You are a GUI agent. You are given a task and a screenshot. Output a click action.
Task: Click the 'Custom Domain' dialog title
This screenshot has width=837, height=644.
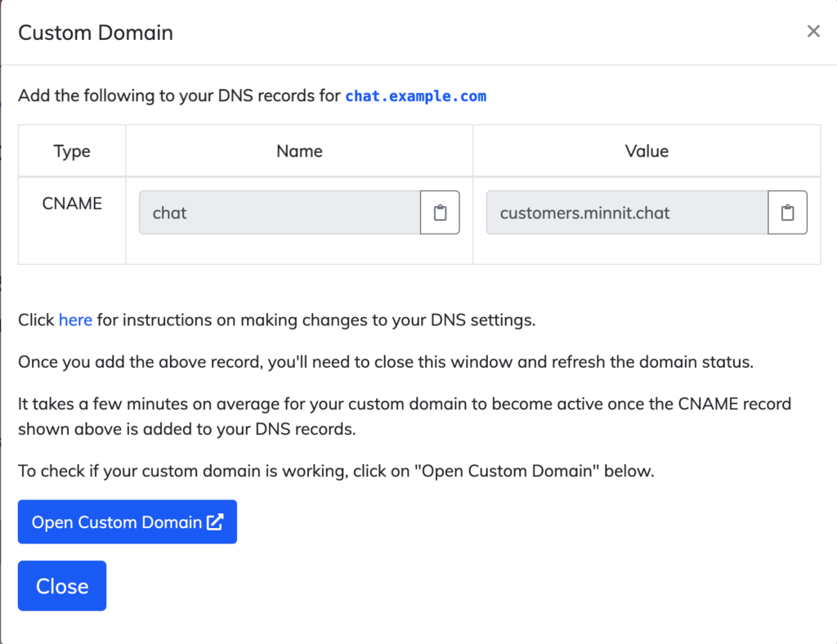(96, 33)
